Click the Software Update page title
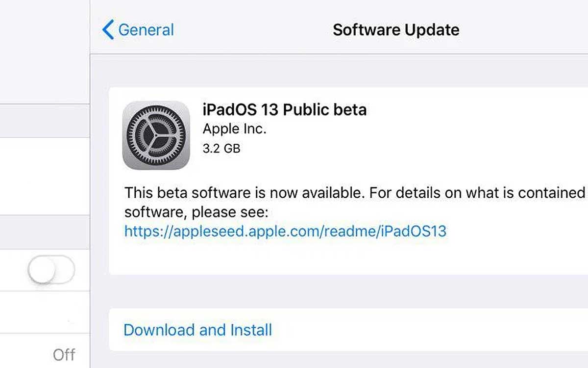Screen dimensions: 588x368 point(396,29)
